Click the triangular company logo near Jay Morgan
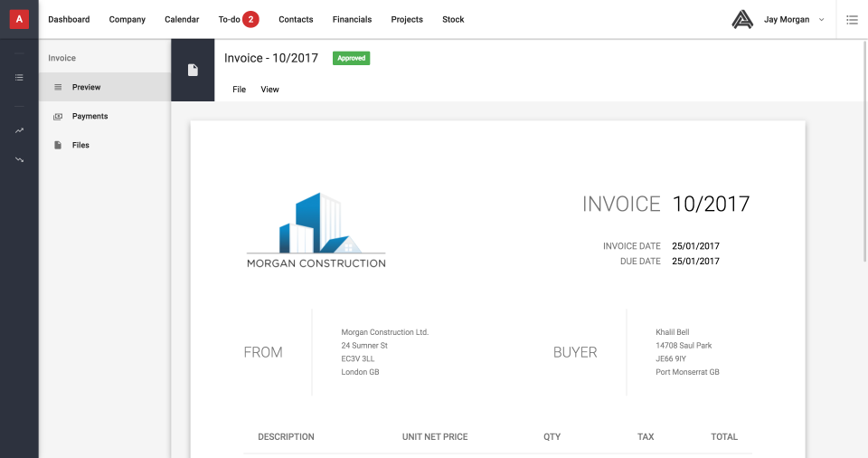 click(x=742, y=19)
